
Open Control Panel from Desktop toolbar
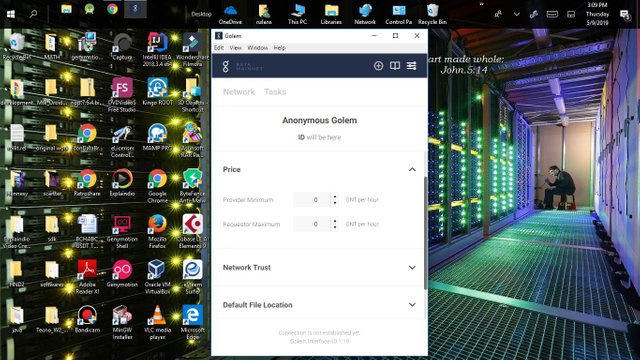[x=398, y=14]
